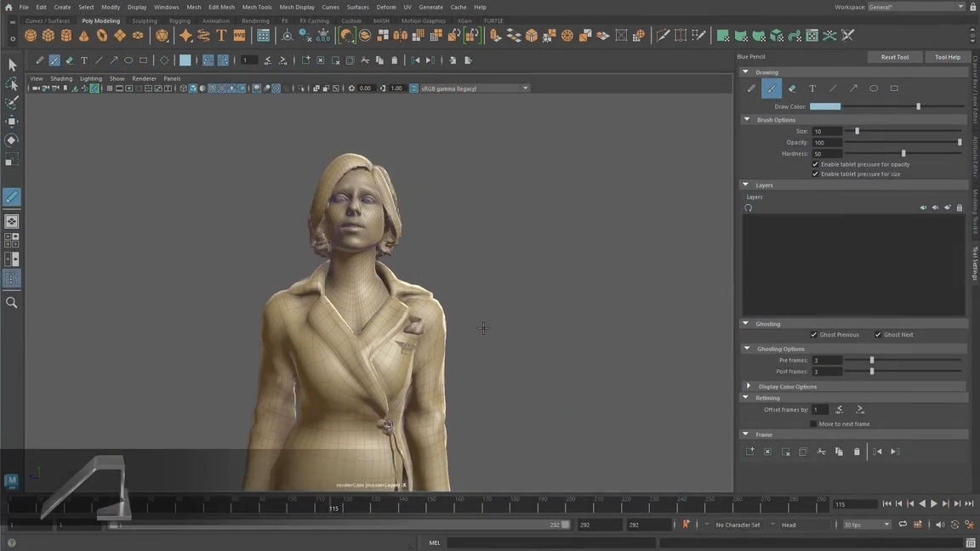Click the add new frame icon

coord(749,452)
